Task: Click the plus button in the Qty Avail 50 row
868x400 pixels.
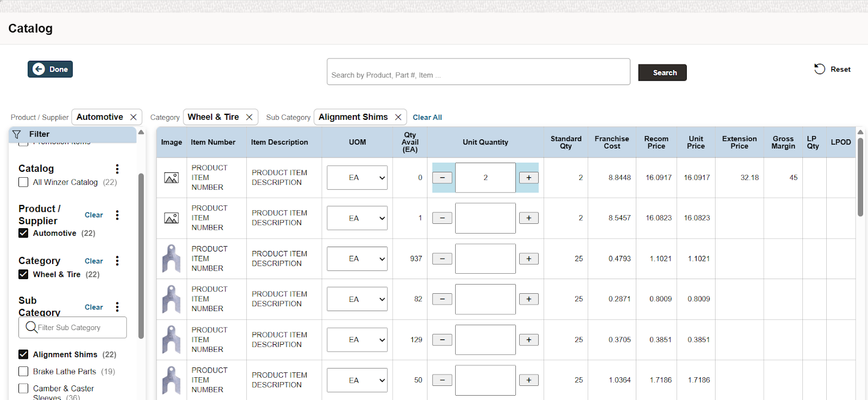Action: (x=529, y=380)
